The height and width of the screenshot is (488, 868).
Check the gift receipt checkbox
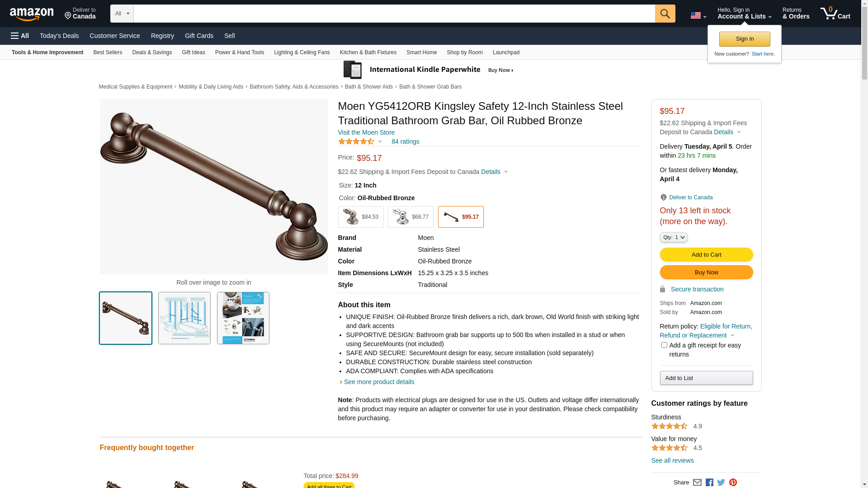pyautogui.click(x=664, y=345)
